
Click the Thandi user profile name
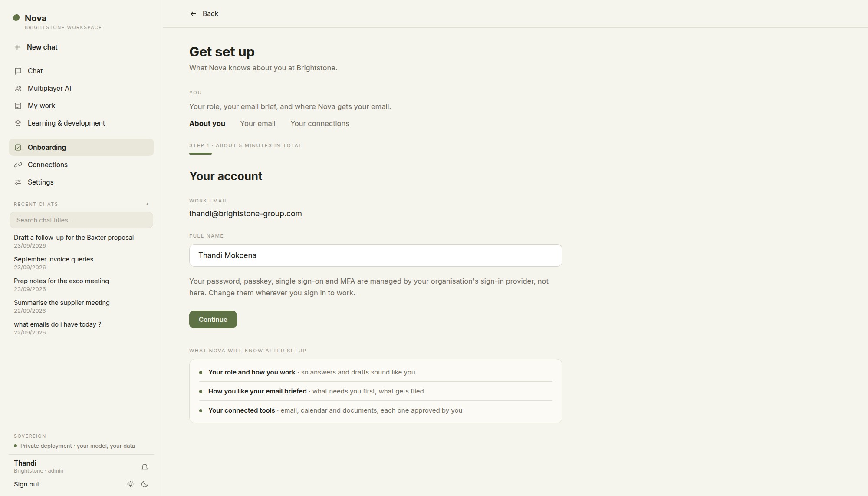[25, 463]
